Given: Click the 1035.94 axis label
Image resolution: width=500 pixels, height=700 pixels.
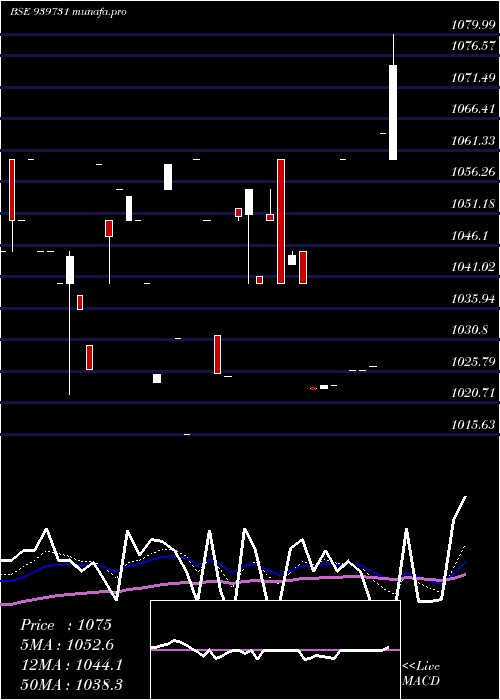Looking at the screenshot, I should (x=473, y=299).
